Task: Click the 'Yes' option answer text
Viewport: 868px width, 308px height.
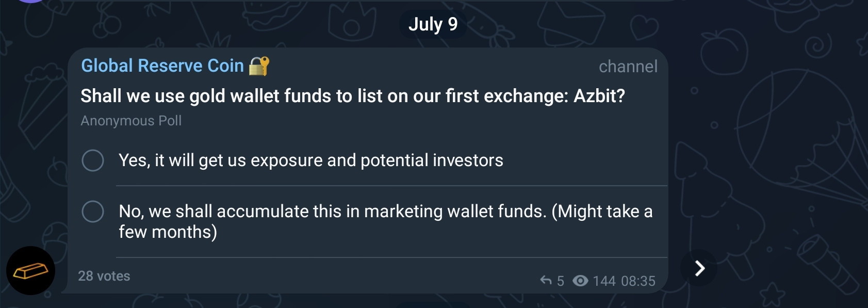Action: (311, 160)
